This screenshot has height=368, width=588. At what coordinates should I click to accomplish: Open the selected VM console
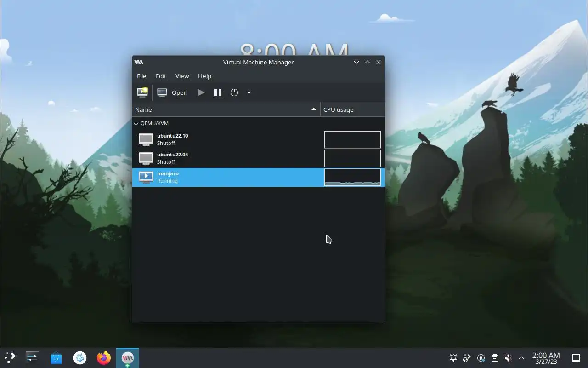click(172, 92)
